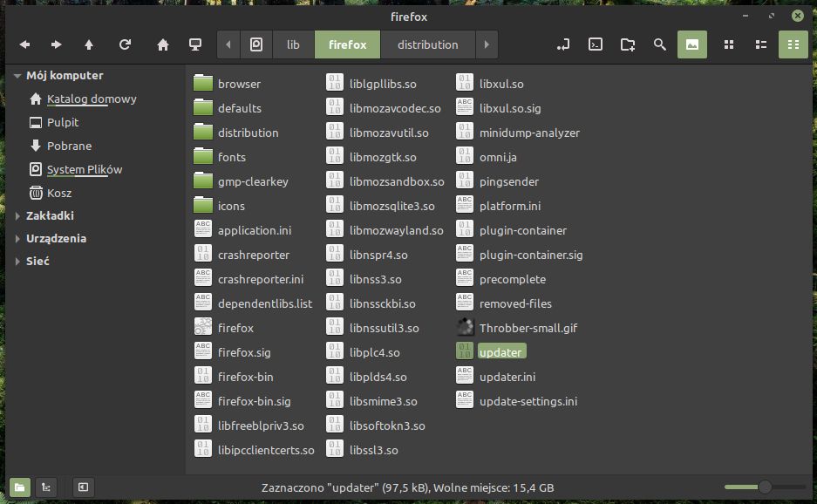Select the precomplete file
Screen dimensions: 817x504
(x=501, y=279)
